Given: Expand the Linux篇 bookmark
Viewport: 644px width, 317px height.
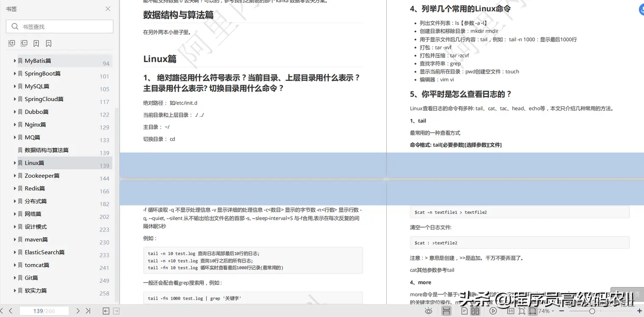Looking at the screenshot, I should [15, 163].
